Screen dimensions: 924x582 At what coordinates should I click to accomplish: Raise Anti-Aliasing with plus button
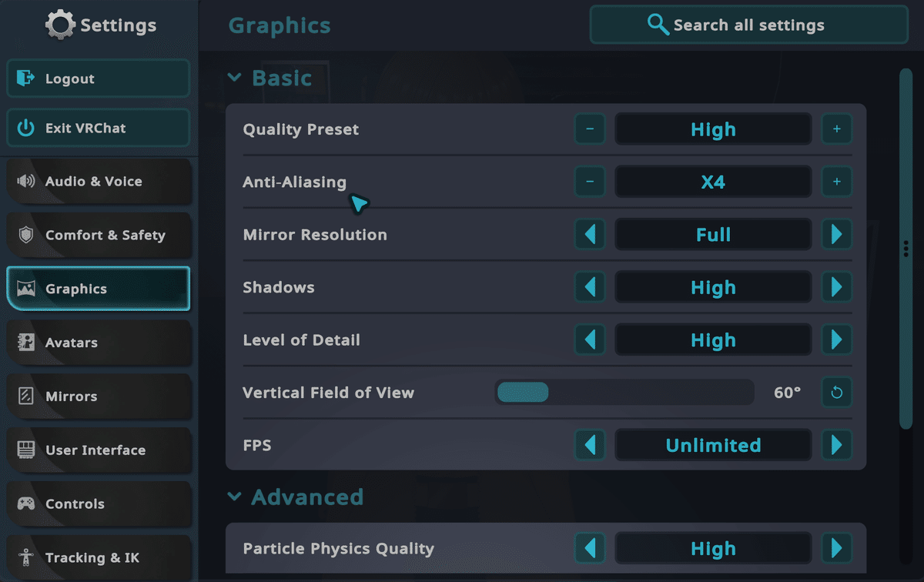836,182
